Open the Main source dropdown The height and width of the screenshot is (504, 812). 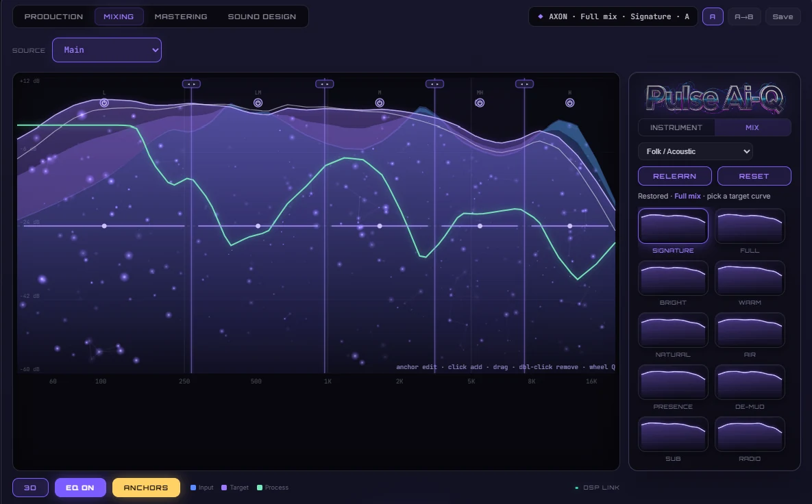click(107, 50)
